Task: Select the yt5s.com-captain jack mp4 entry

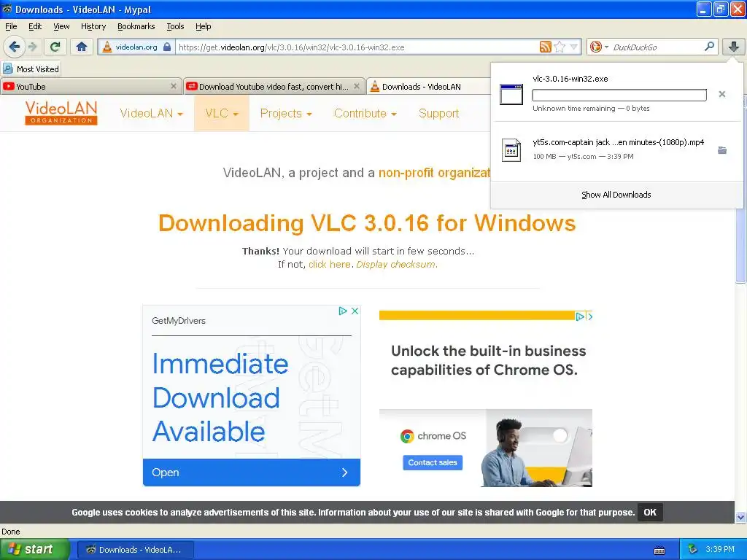Action: [x=617, y=150]
